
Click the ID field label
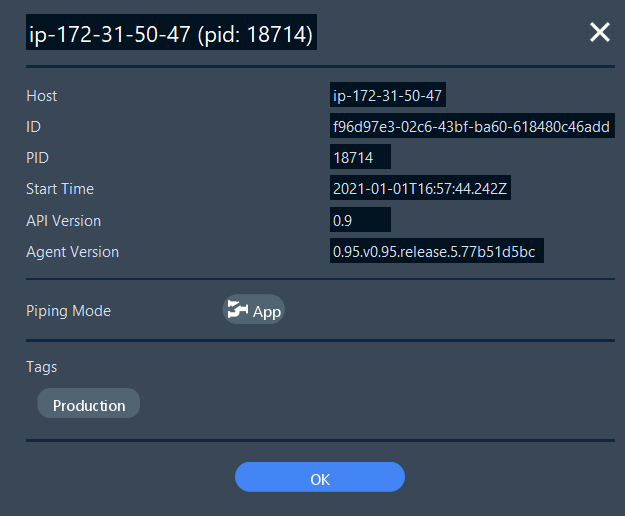33,127
